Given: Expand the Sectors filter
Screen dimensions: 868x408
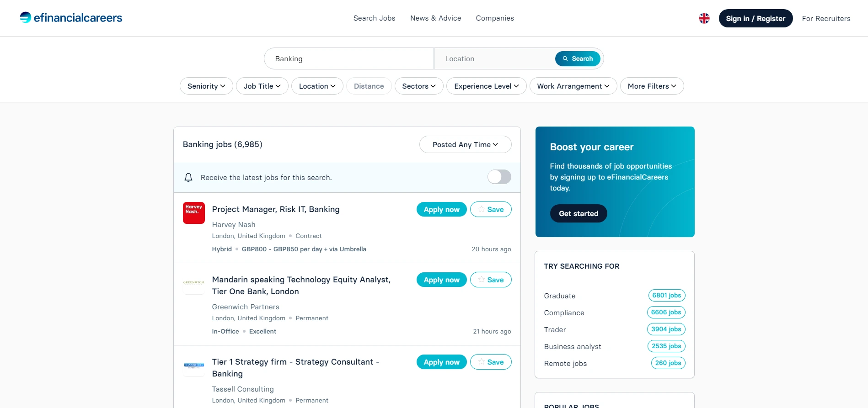Looking at the screenshot, I should pos(419,86).
